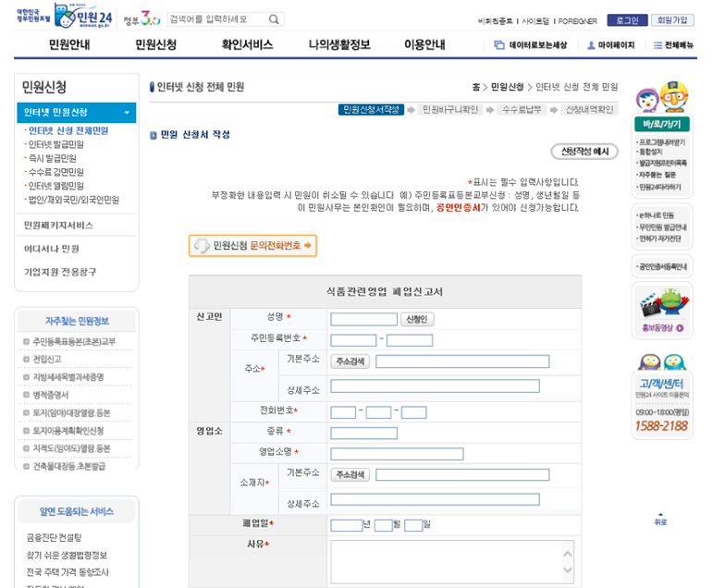Open 전체메뉴 list icon
The image size is (713, 588).
coord(658,45)
